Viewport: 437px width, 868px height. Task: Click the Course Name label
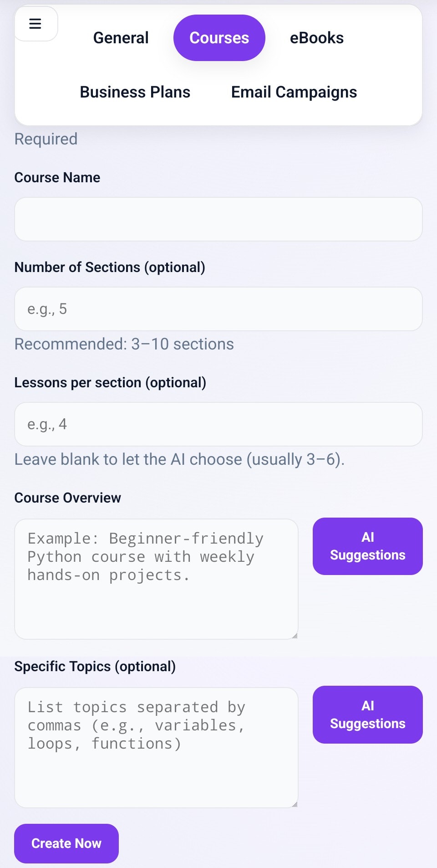click(57, 177)
